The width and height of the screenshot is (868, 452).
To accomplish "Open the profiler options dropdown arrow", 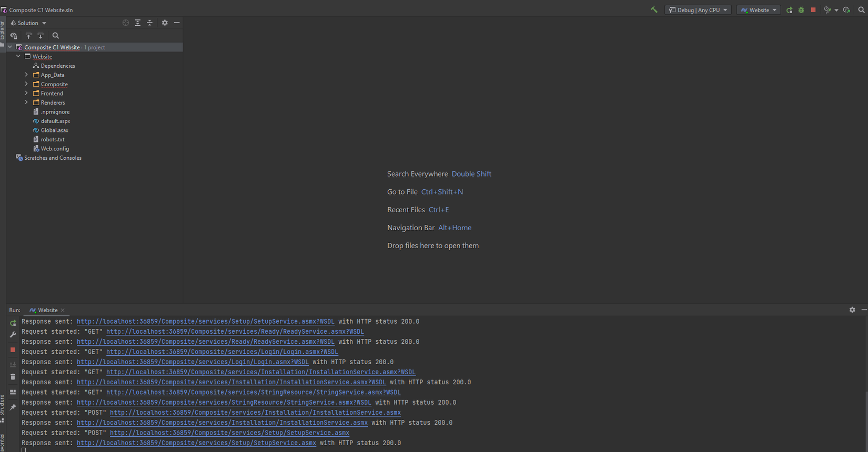I will coord(836,11).
